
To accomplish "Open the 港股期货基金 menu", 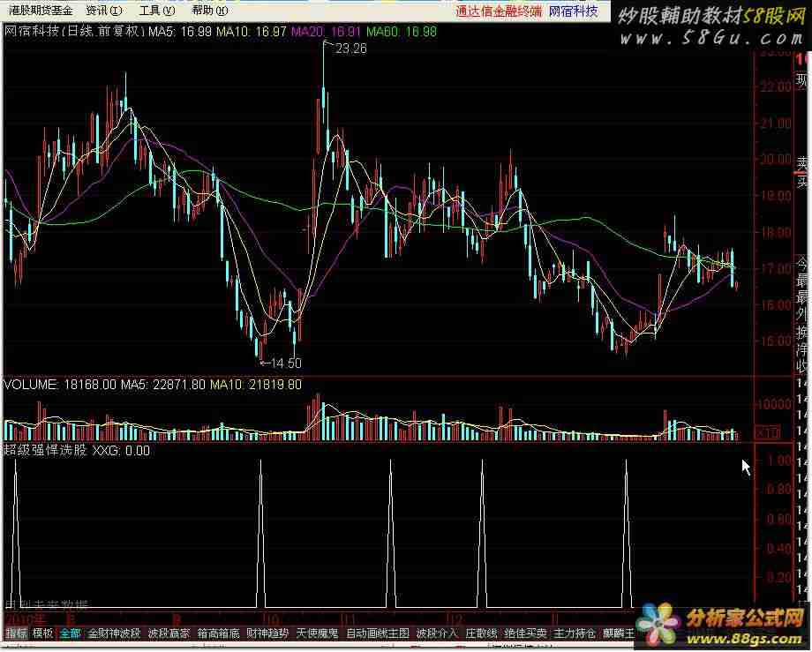I will click(41, 11).
